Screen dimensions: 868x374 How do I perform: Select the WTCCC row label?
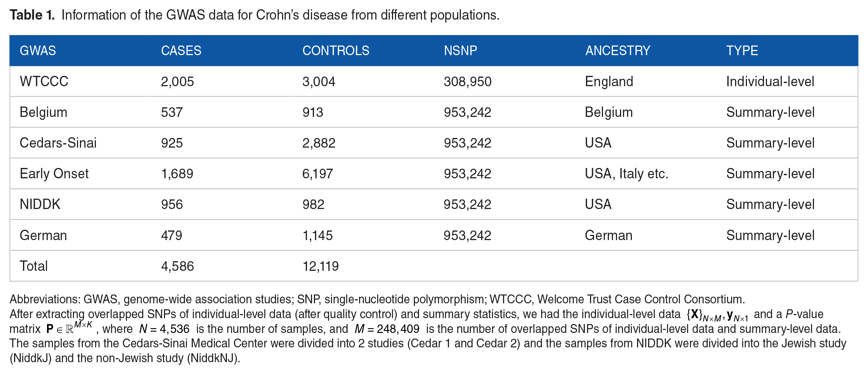tap(44, 81)
